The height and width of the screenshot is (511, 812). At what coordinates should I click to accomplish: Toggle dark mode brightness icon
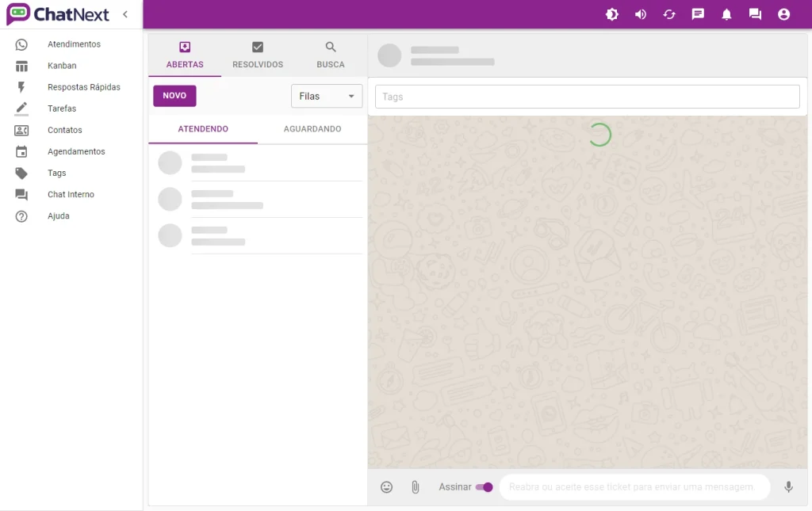click(612, 14)
